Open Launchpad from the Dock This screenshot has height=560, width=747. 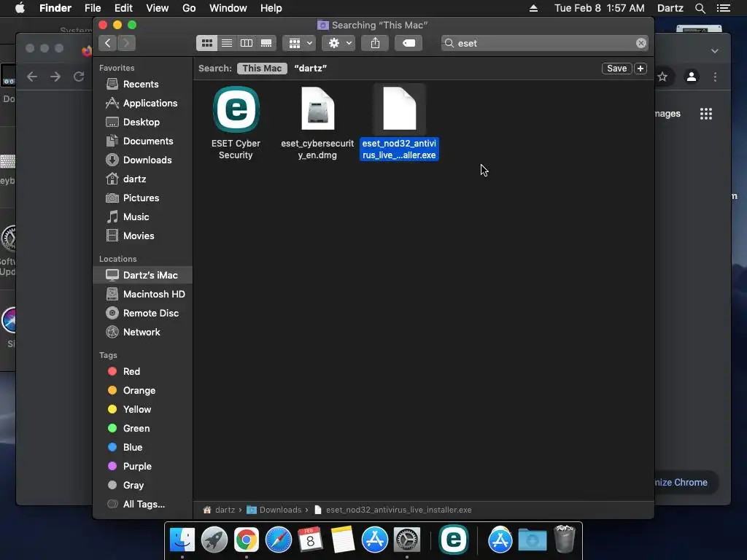click(214, 540)
